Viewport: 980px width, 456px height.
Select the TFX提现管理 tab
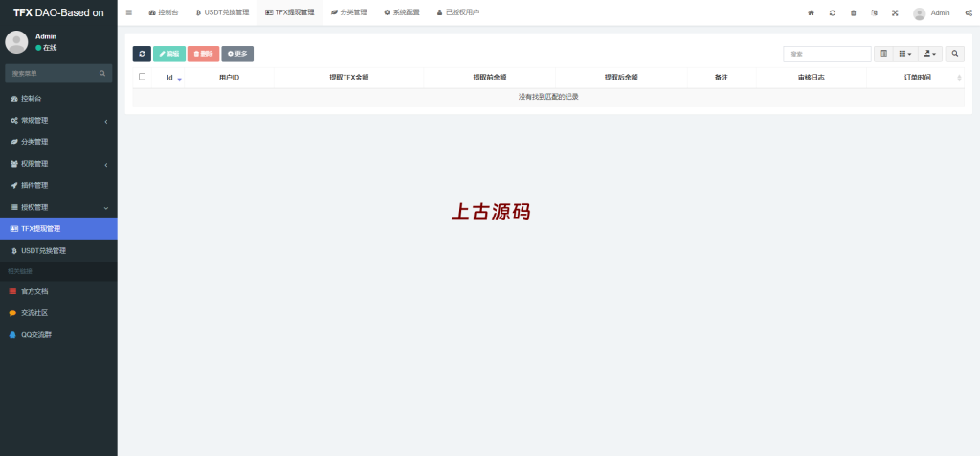tap(289, 12)
